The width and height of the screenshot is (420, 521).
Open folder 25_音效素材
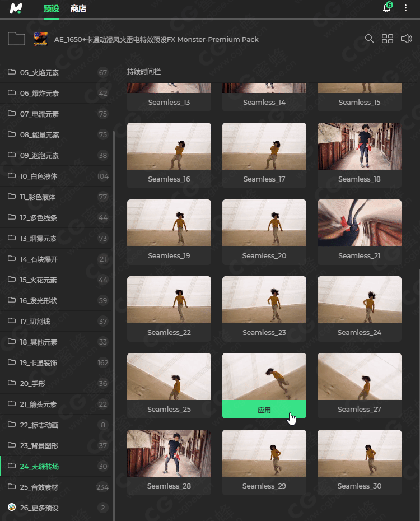[x=56, y=487]
